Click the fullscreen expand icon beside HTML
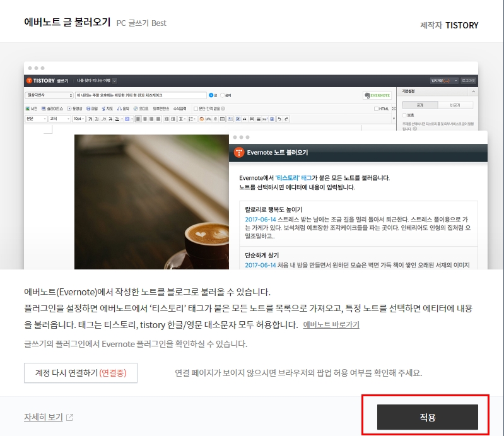Screen dimensions: 504x436 tap(394, 109)
